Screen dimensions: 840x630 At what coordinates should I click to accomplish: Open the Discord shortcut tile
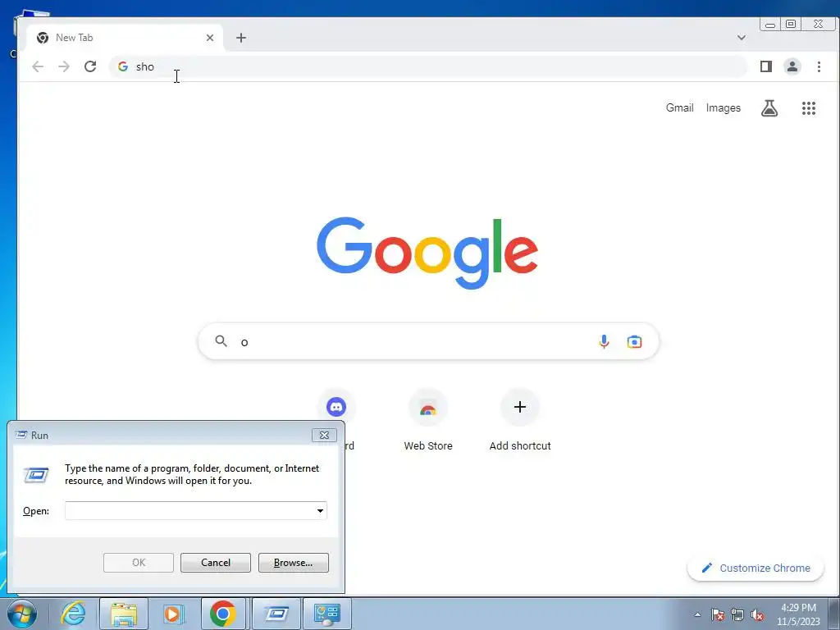(x=336, y=407)
